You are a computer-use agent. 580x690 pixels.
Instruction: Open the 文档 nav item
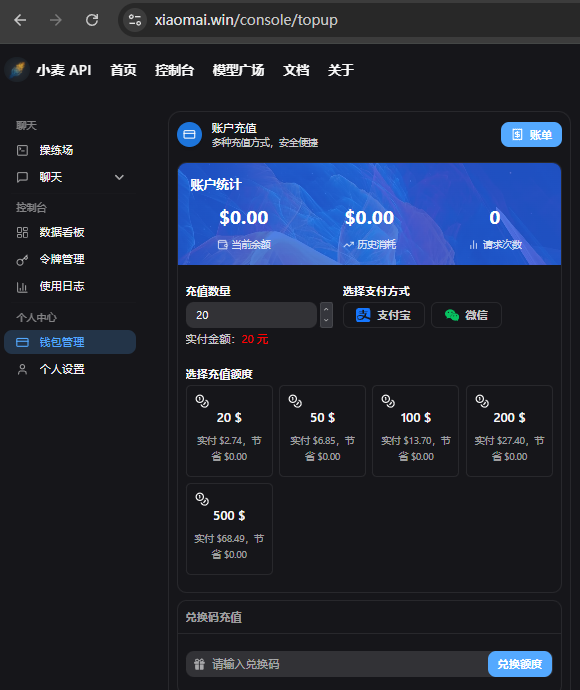click(x=296, y=70)
